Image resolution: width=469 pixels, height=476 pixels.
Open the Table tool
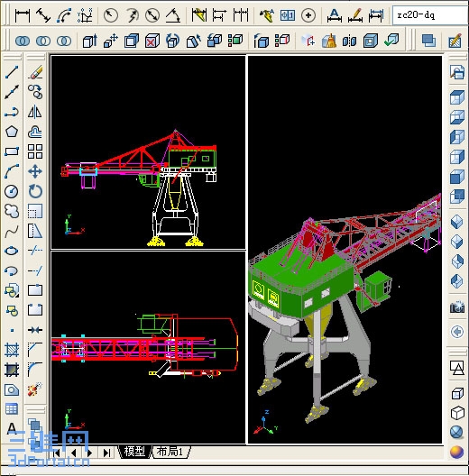pyautogui.click(x=12, y=409)
